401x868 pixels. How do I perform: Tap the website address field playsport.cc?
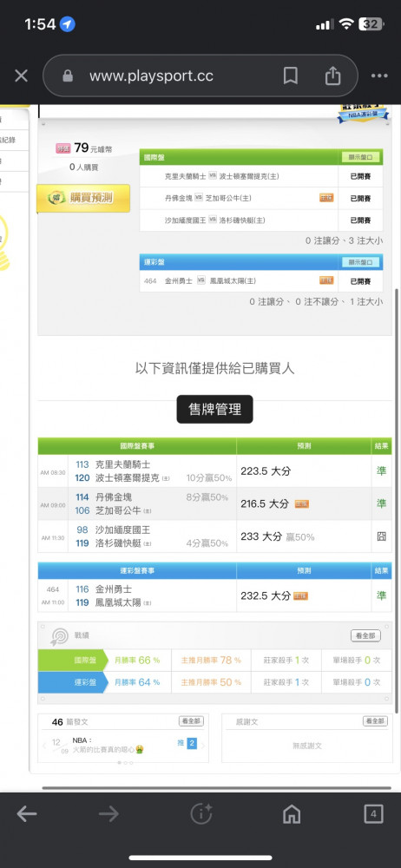(151, 76)
